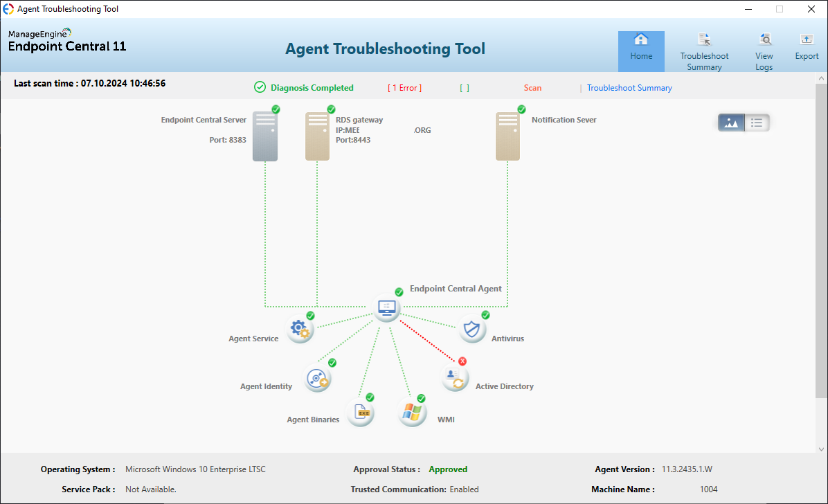Click the Agent Service label

coord(253,339)
